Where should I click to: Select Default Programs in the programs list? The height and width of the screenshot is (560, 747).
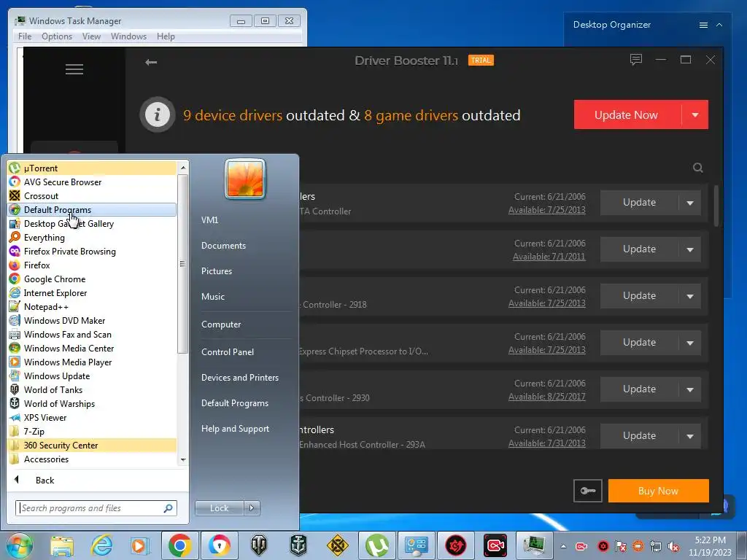pyautogui.click(x=92, y=209)
